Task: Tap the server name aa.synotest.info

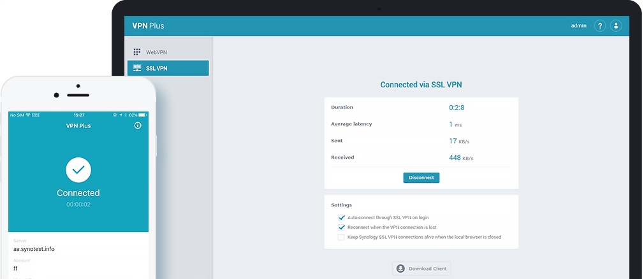Action: (x=34, y=249)
